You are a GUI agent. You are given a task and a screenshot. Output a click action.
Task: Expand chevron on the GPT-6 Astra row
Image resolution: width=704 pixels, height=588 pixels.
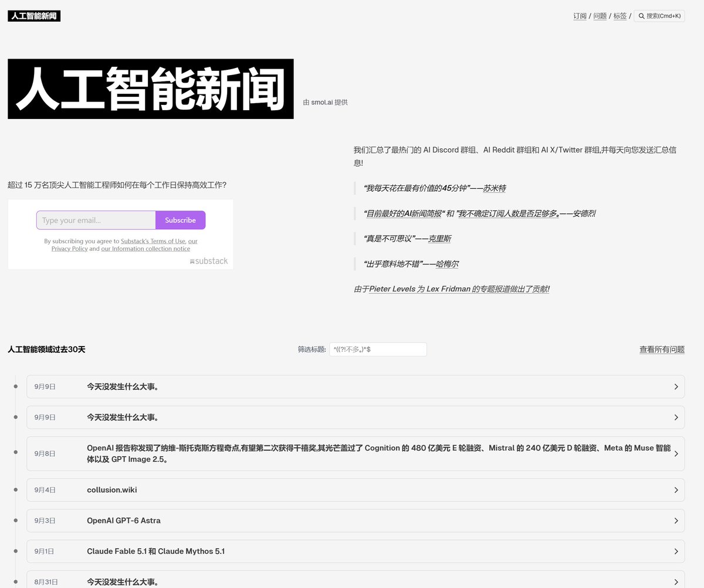[676, 521]
